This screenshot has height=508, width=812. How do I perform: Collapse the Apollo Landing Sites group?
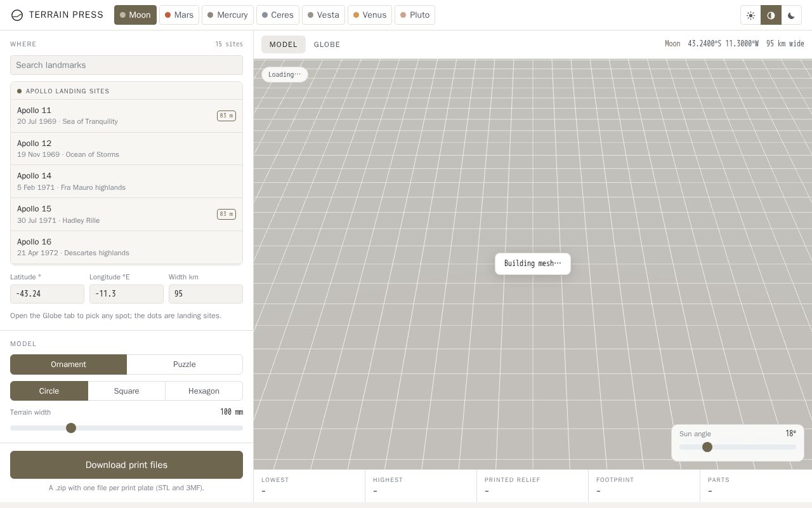126,91
